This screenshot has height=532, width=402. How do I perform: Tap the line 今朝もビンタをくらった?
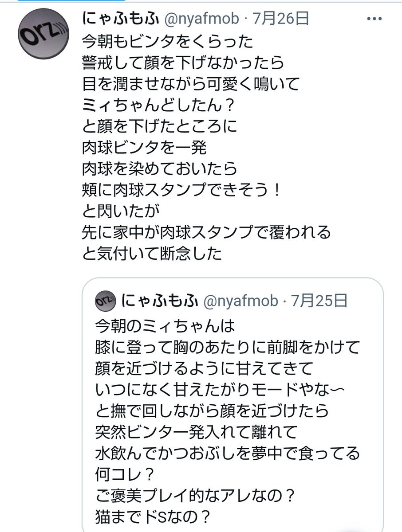coord(168,42)
